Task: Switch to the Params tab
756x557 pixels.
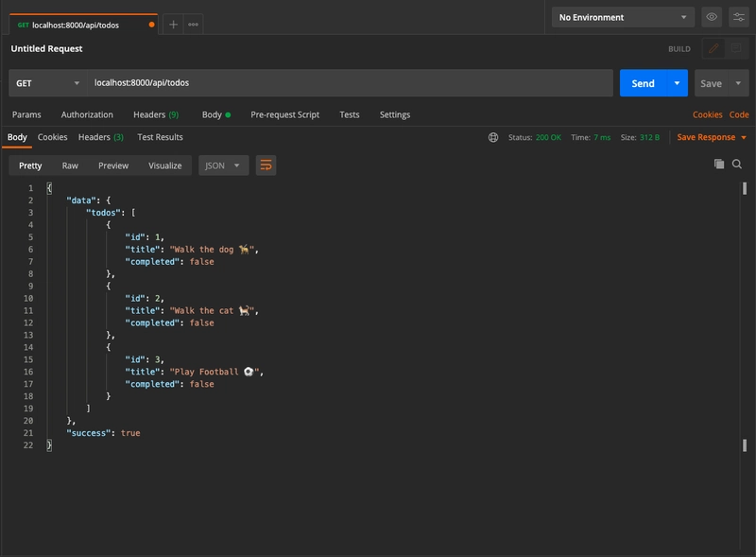Action: pyautogui.click(x=26, y=114)
